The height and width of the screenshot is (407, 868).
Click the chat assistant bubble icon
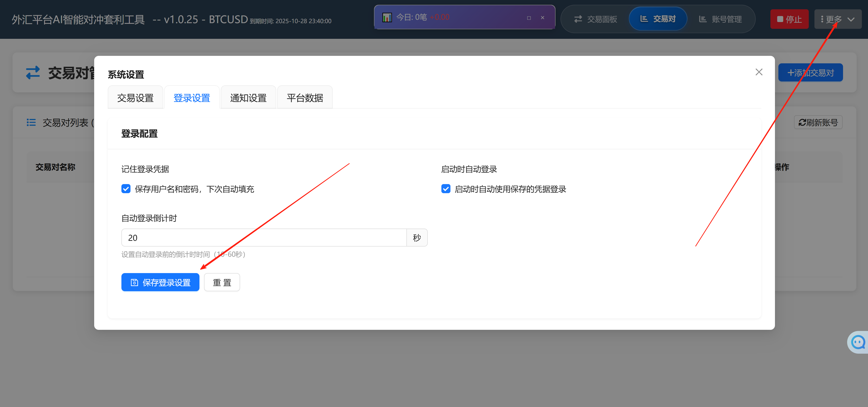click(x=858, y=342)
